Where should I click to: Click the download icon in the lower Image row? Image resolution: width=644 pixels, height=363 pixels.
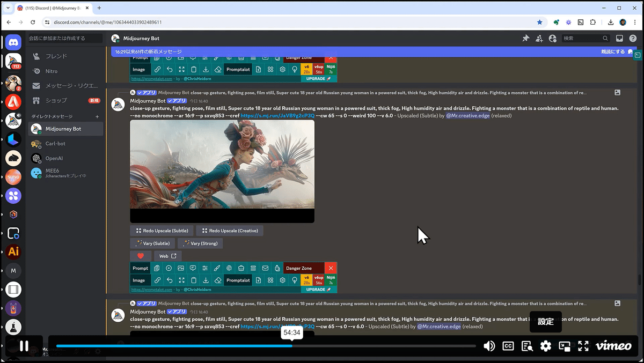coord(206,280)
